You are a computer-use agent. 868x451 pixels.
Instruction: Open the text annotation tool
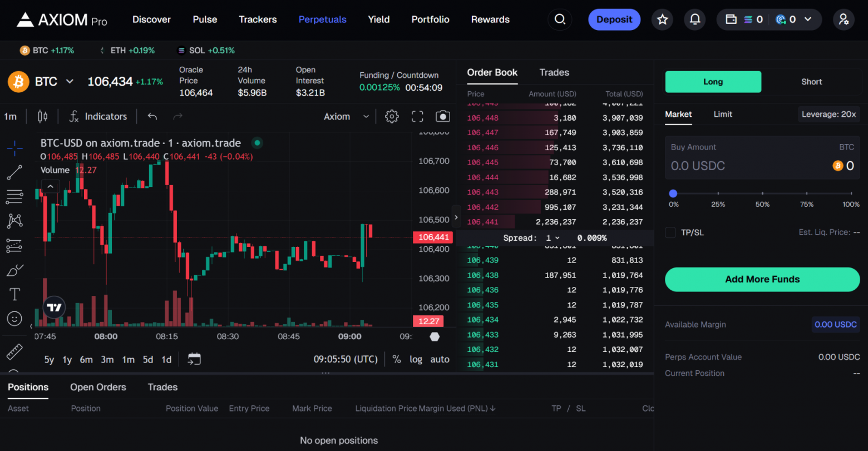[x=14, y=294]
